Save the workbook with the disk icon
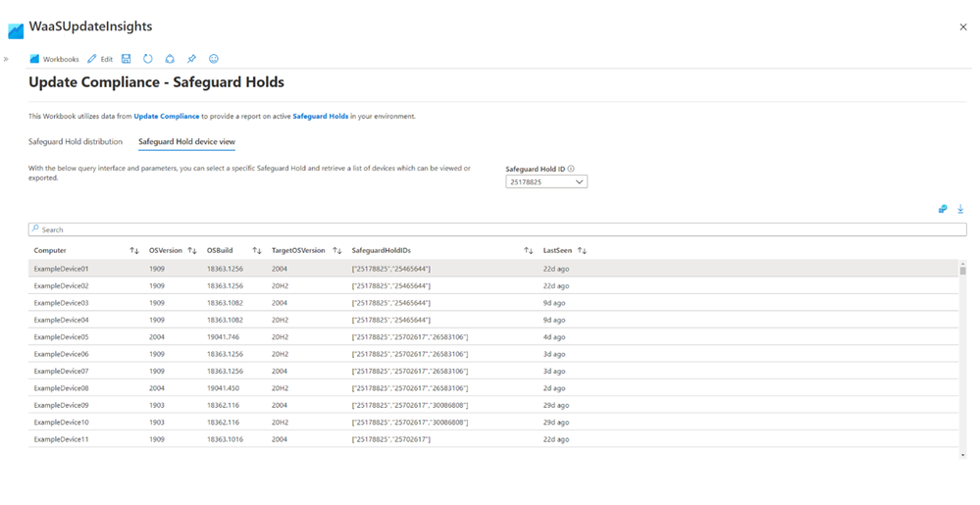The width and height of the screenshot is (980, 505). coord(126,59)
